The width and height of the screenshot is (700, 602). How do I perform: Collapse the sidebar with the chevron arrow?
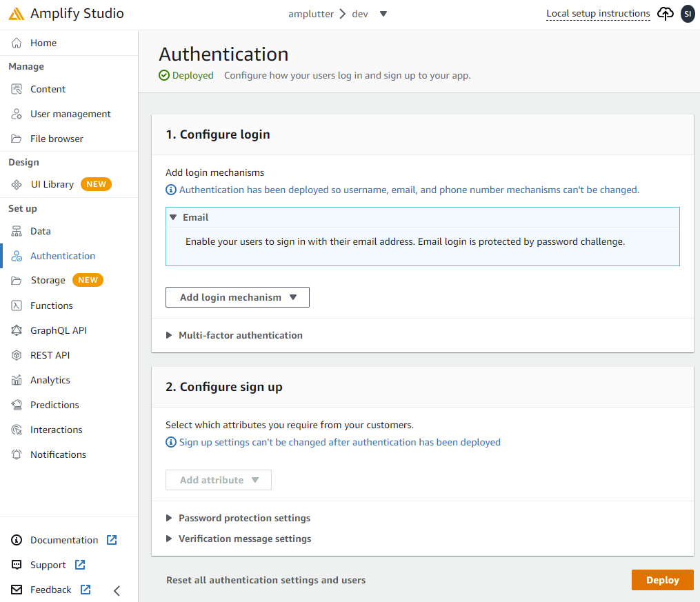point(117,591)
